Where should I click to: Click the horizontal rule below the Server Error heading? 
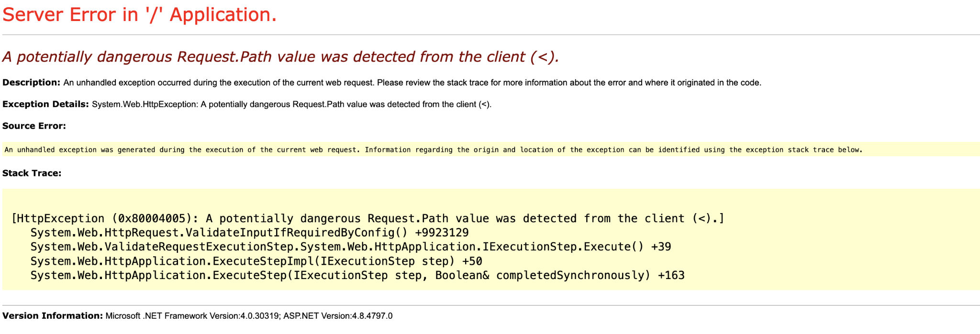point(490,35)
